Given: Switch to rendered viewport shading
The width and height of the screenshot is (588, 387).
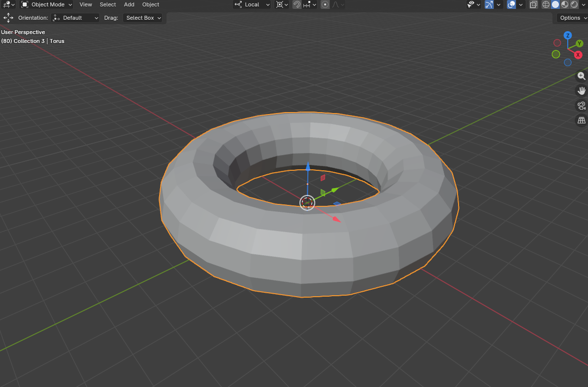Looking at the screenshot, I should click(x=574, y=4).
